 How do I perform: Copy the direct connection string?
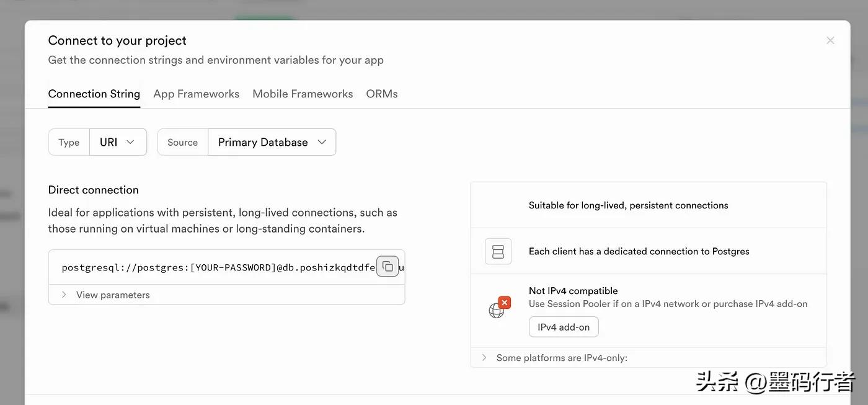(387, 267)
